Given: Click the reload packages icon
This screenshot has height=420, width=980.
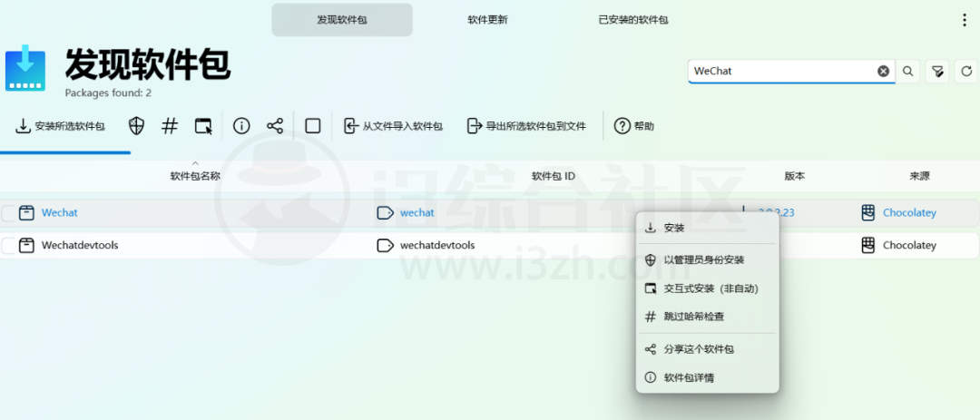Looking at the screenshot, I should point(966,72).
